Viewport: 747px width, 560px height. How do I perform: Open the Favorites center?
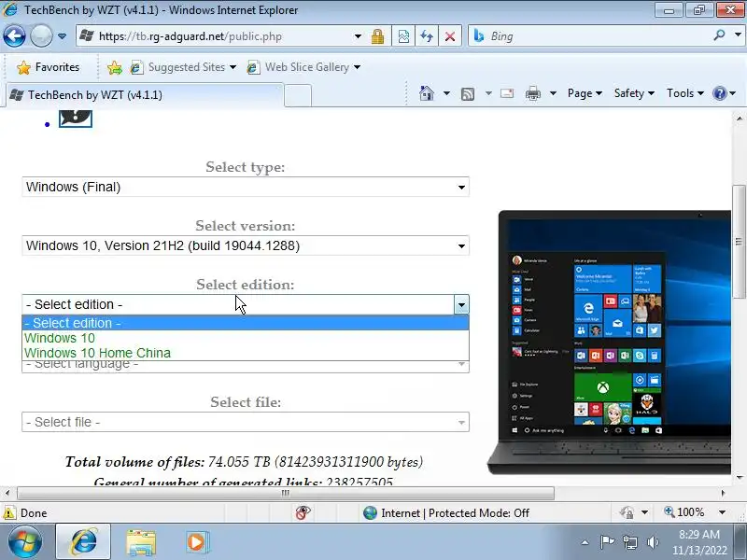coord(49,67)
